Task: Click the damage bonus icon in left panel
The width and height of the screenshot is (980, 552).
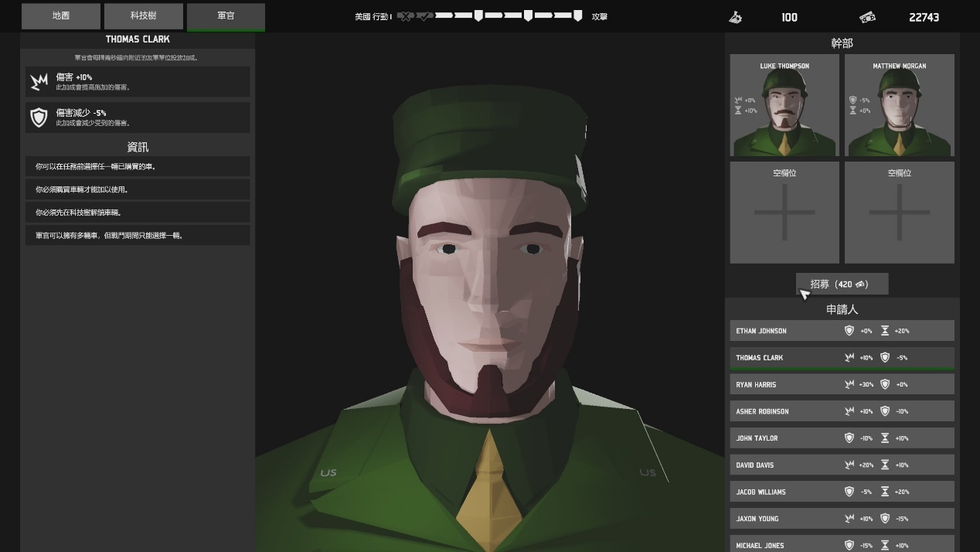Action: pos(39,81)
